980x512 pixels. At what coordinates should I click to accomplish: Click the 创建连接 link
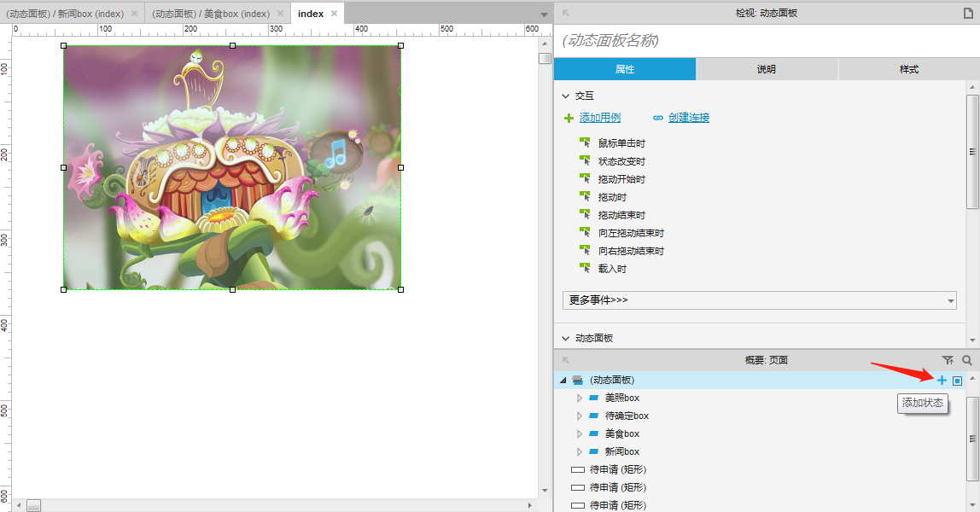pos(689,118)
